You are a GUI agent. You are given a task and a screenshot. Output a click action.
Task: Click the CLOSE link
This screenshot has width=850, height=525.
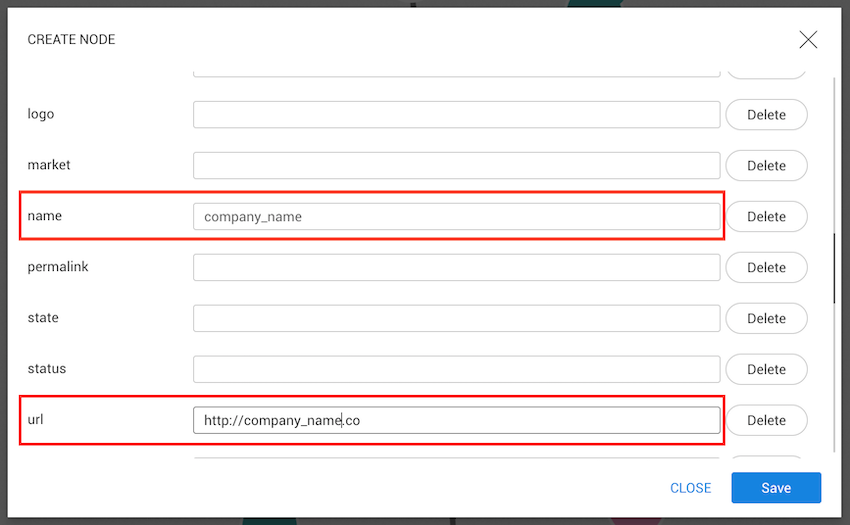coord(690,488)
